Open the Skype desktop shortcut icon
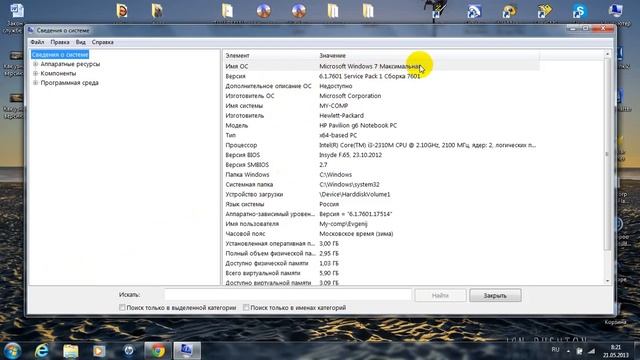Screen dimensions: 640x360 (x=580, y=11)
